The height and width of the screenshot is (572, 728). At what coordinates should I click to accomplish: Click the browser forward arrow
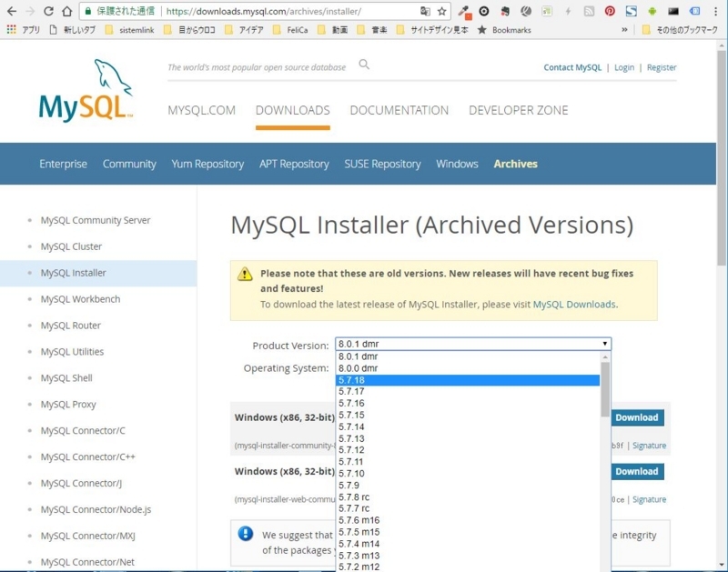pyautogui.click(x=30, y=11)
